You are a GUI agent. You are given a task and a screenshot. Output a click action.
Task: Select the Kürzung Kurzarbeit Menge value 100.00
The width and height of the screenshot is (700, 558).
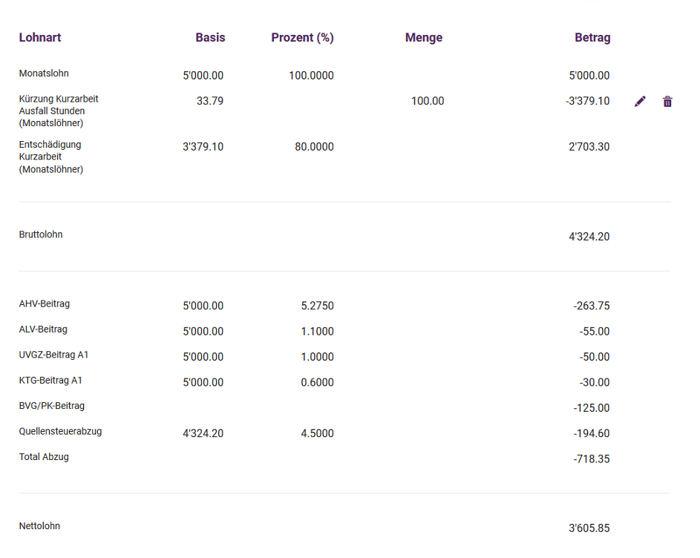point(428,101)
